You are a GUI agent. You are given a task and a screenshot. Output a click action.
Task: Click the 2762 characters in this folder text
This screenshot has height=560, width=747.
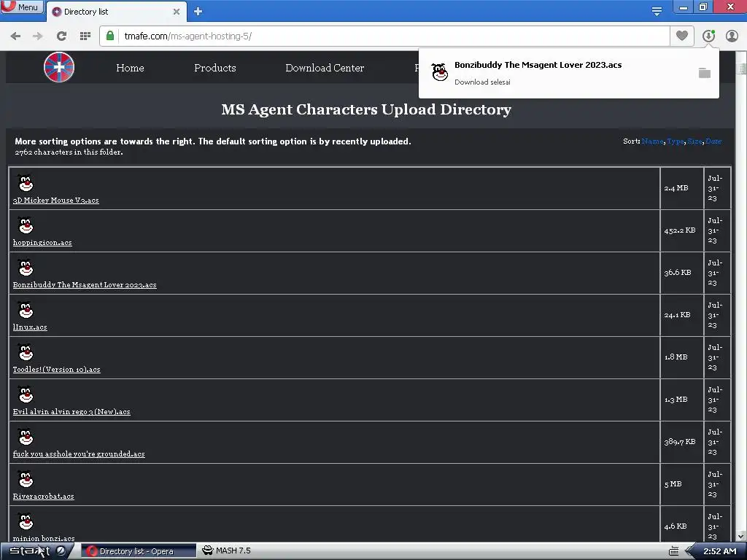(x=69, y=152)
